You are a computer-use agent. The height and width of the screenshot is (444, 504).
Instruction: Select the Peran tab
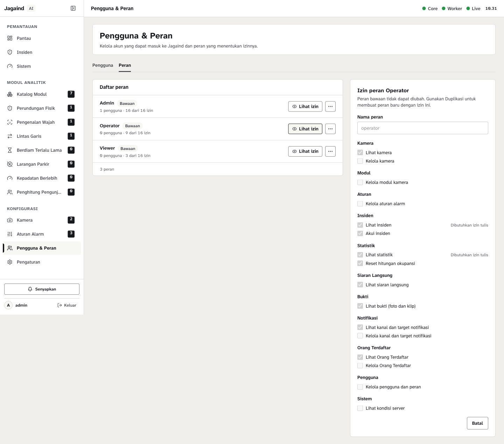click(x=125, y=65)
